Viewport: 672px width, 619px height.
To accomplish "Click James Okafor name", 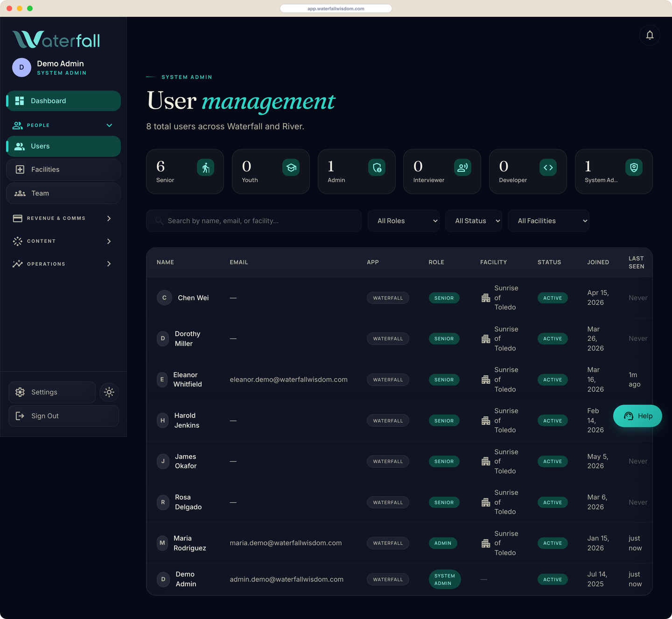I will tap(186, 461).
